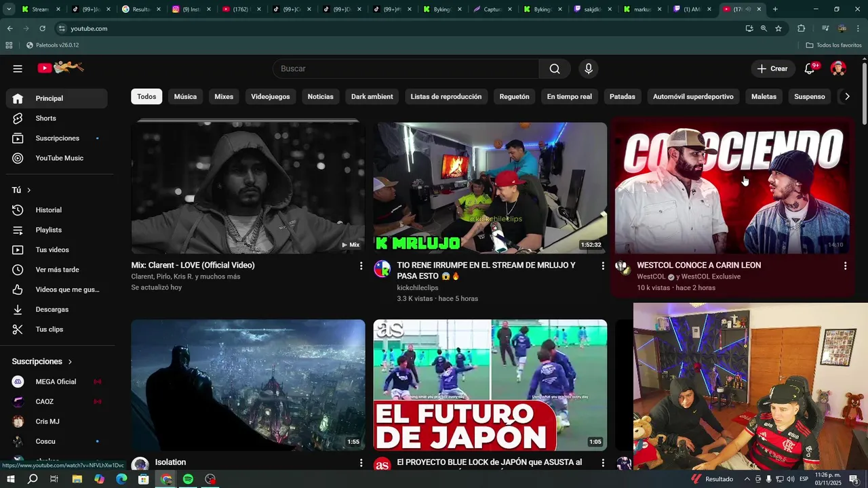Open MEGA Oficial subscription channel
Viewport: 868px width, 488px height.
coord(57,382)
